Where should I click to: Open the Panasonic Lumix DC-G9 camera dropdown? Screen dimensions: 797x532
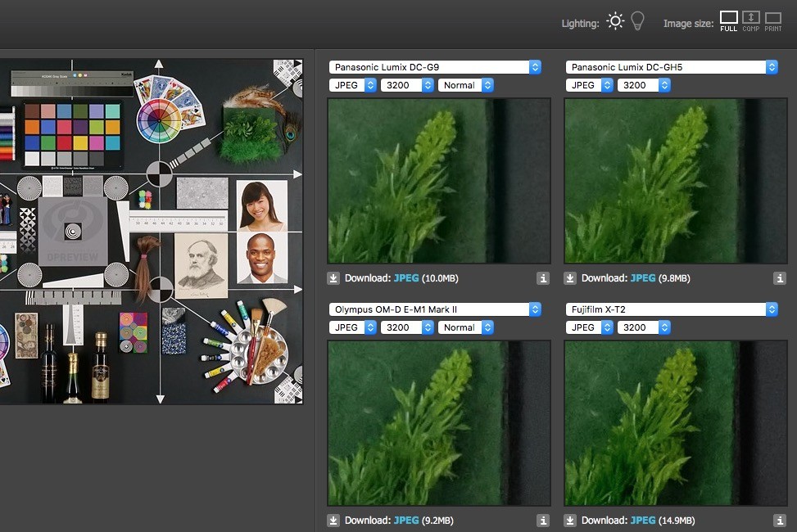[435, 67]
